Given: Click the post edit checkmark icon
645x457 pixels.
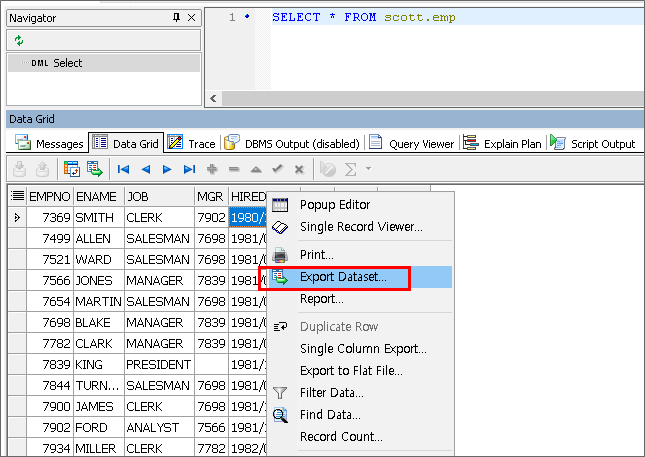Looking at the screenshot, I should [x=278, y=169].
